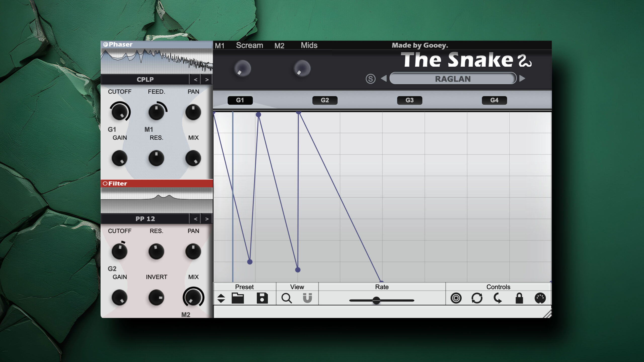Click the Scream macro name label
This screenshot has height=362, width=644.
(249, 45)
